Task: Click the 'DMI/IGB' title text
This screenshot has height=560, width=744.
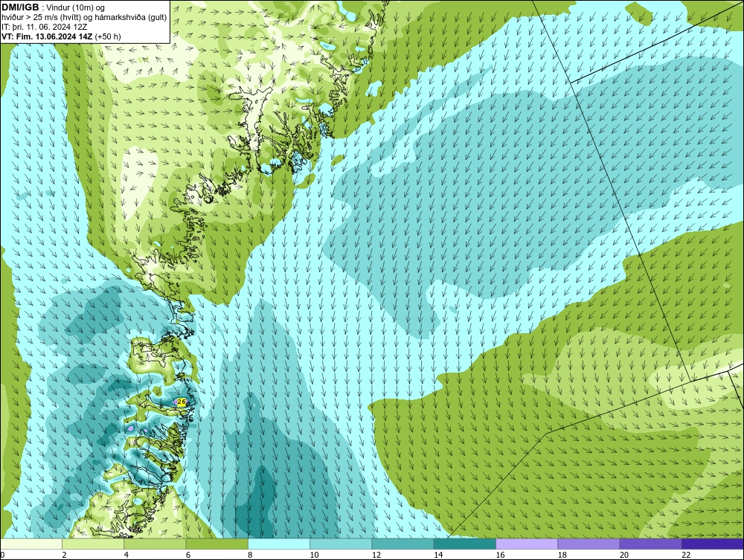Action: pyautogui.click(x=20, y=7)
